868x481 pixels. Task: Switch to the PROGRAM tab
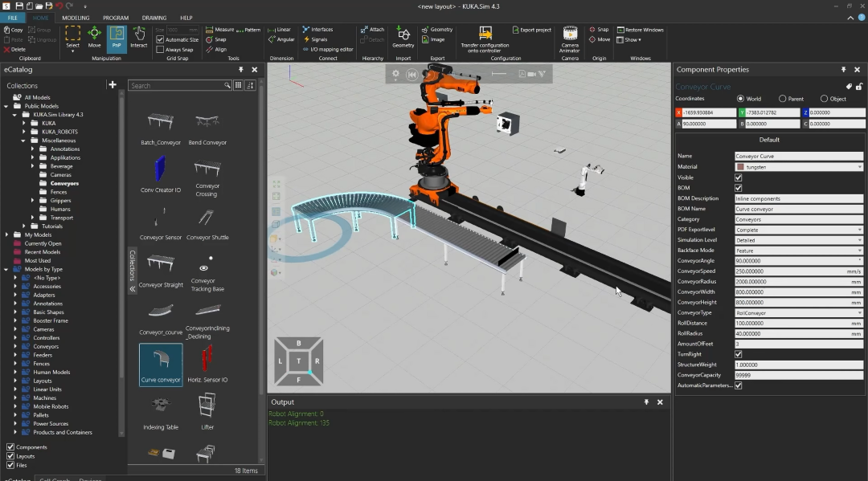[x=116, y=18]
